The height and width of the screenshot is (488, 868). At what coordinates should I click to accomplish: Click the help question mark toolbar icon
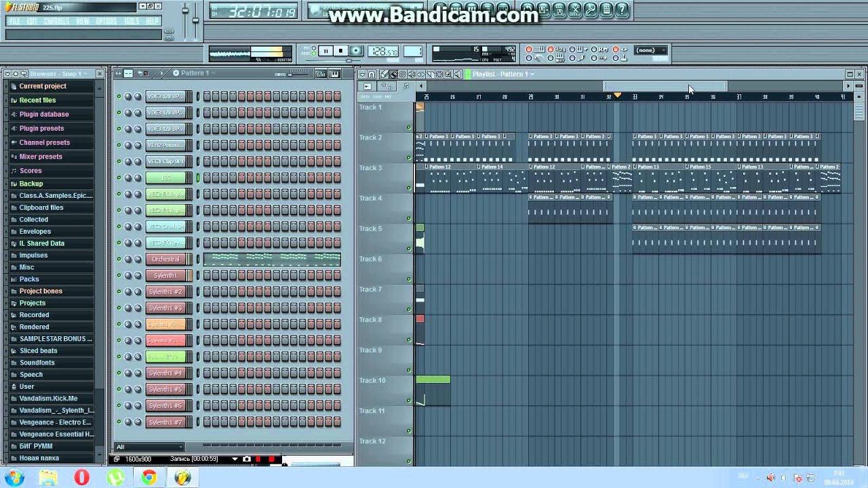[x=622, y=9]
